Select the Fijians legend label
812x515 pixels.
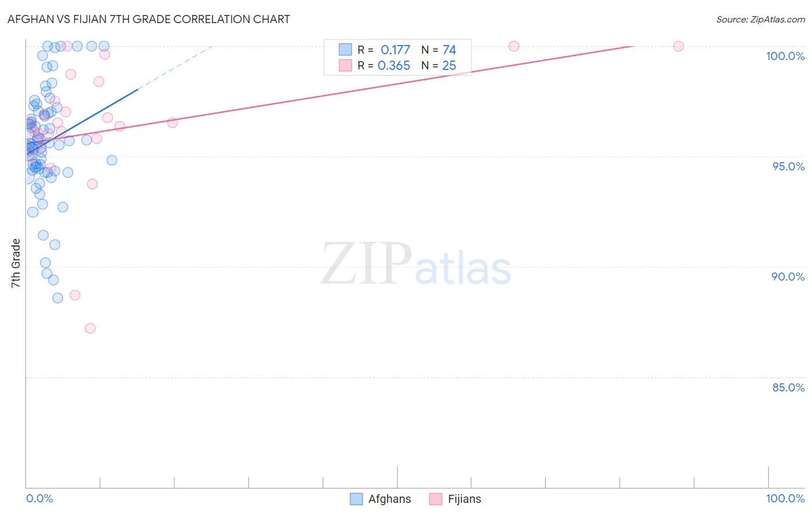(464, 499)
